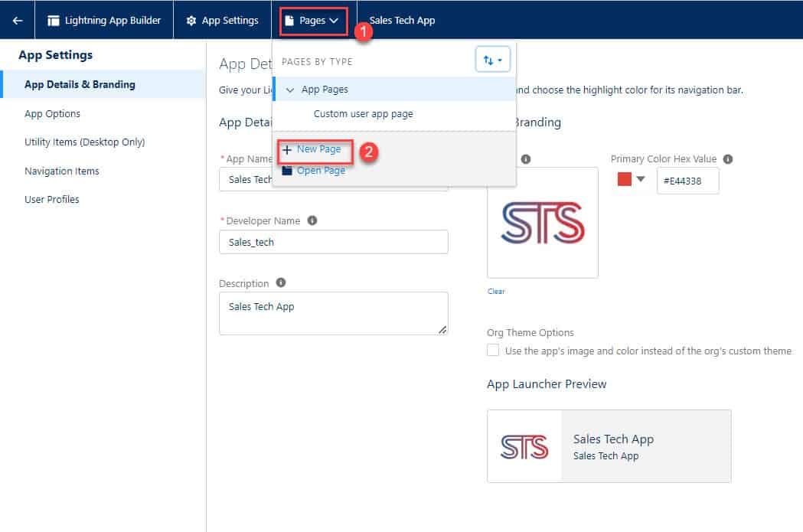Open Lightning App Builder icon
Viewport: 803px width, 532px height.
tap(54, 21)
